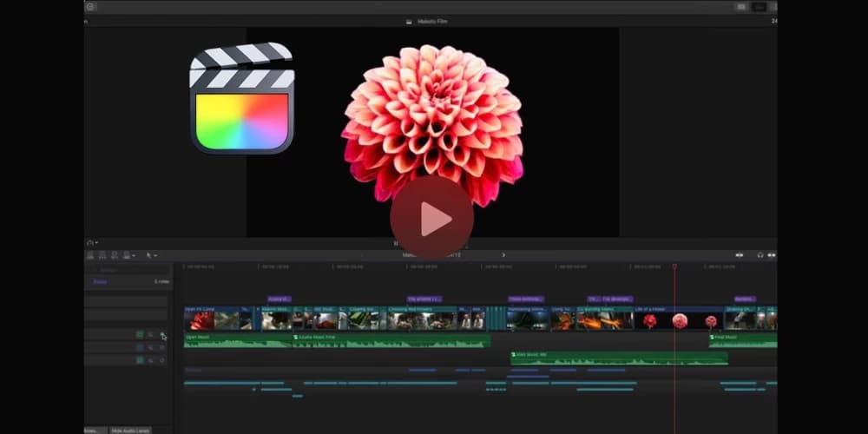Open the Select tool dropdown in timeline toolbar

pos(151,255)
